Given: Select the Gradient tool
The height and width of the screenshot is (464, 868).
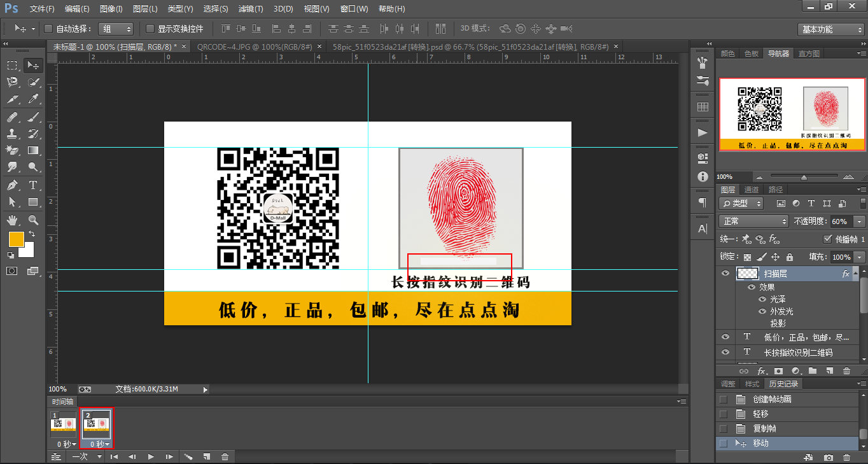Looking at the screenshot, I should pyautogui.click(x=33, y=151).
